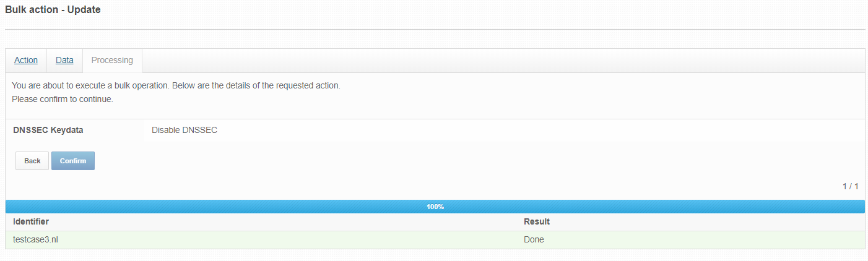Sort by the Identifier column header
This screenshot has width=868, height=261.
pyautogui.click(x=31, y=221)
